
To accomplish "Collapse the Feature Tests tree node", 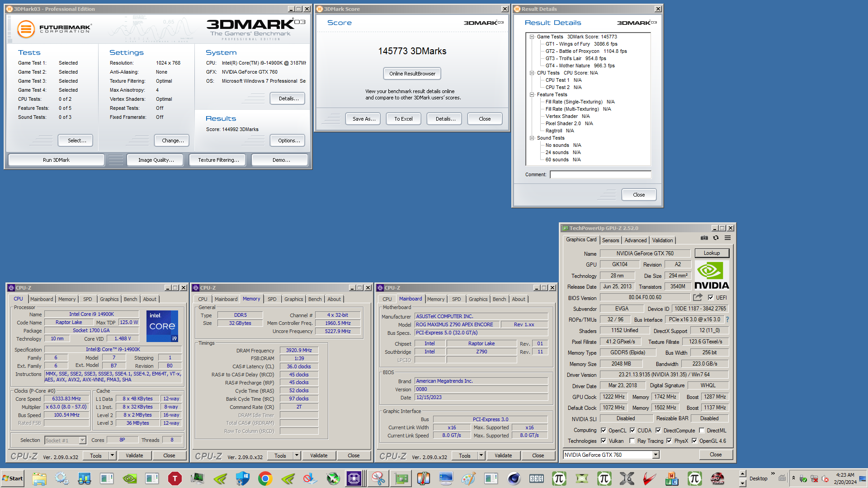I will pyautogui.click(x=532, y=94).
